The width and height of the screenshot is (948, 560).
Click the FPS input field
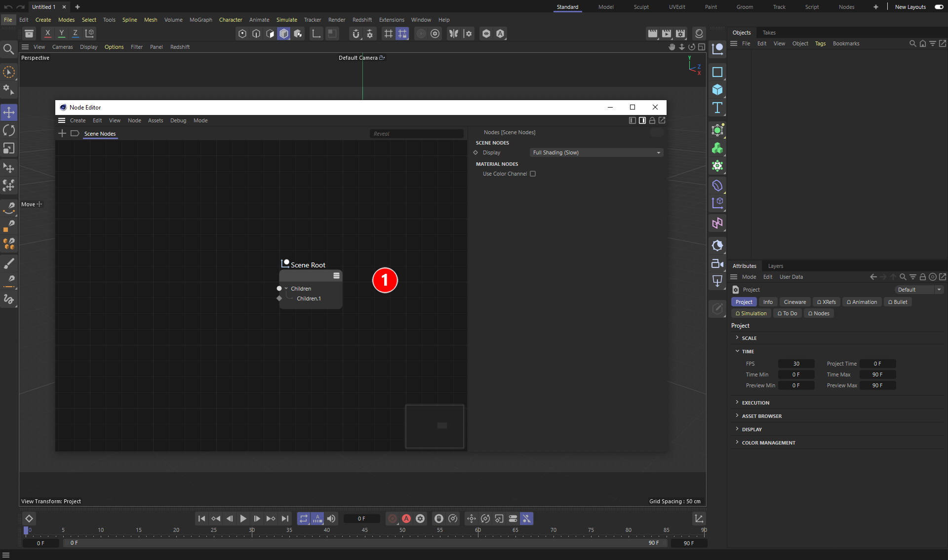pos(796,364)
